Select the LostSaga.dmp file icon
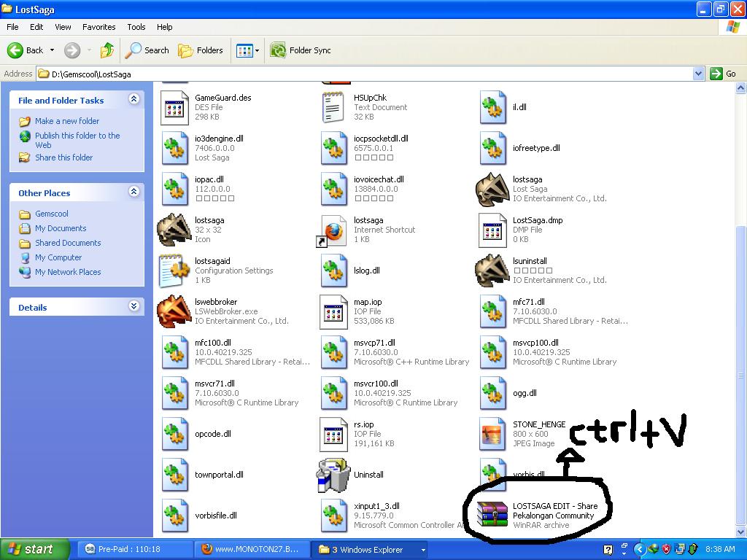Viewport: 747px width, 560px height. (492, 230)
